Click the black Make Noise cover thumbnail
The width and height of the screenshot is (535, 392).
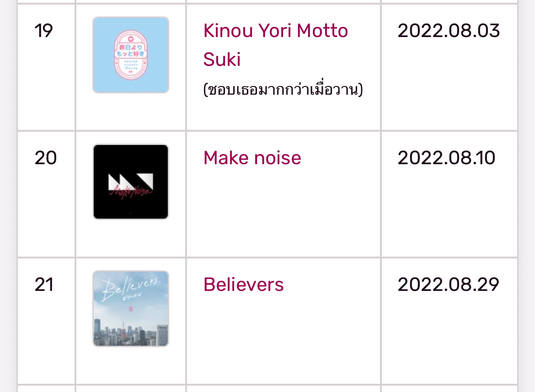pos(131,182)
